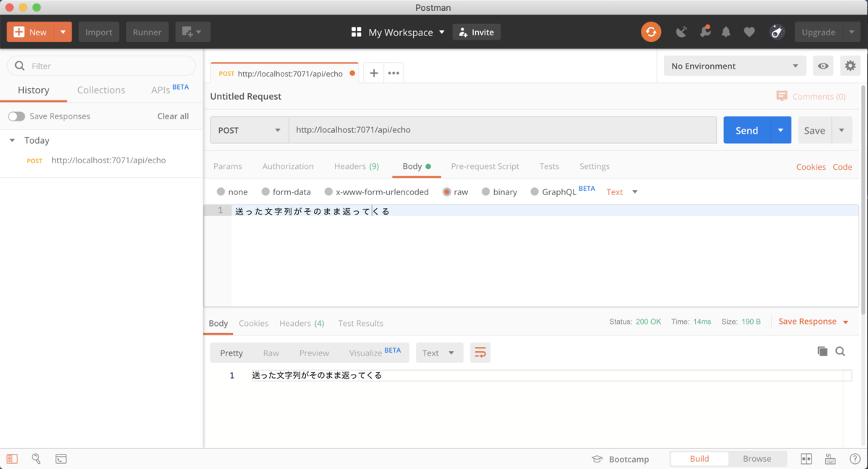Open No Environment dropdown
The height and width of the screenshot is (469, 868).
click(x=735, y=66)
